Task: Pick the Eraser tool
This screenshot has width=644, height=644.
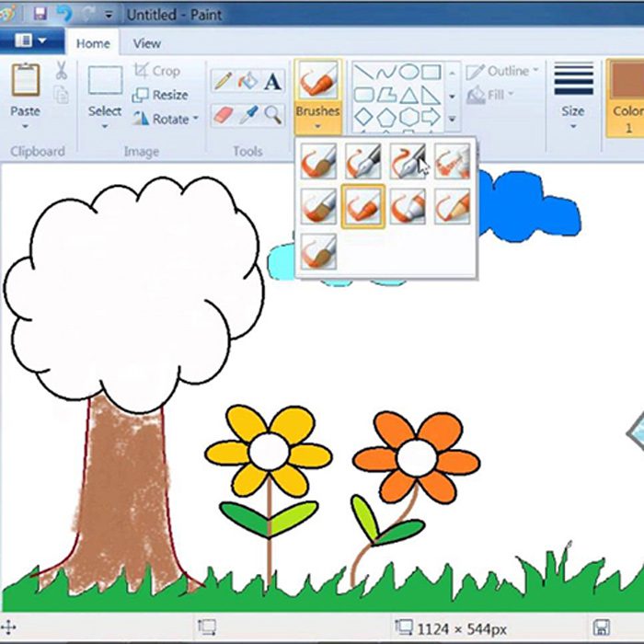Action: [x=223, y=115]
